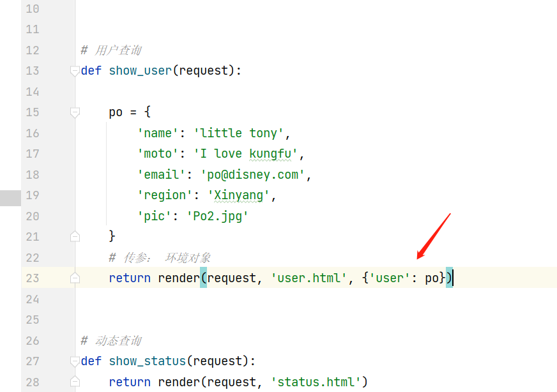Place cursor on 'little tony' string
The width and height of the screenshot is (557, 392).
click(238, 133)
